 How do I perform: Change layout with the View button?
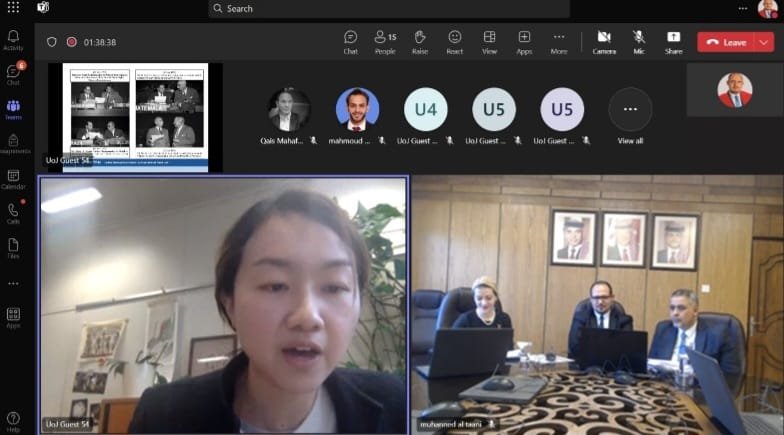[490, 42]
